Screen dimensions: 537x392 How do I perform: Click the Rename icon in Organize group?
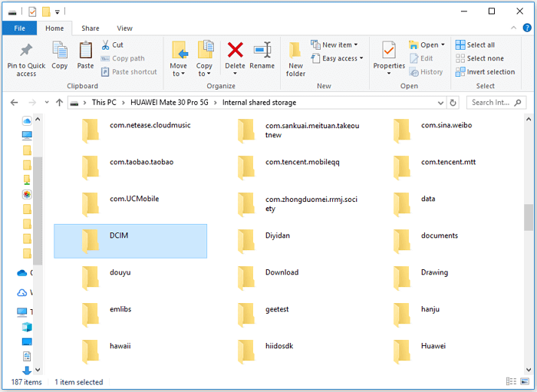click(262, 51)
